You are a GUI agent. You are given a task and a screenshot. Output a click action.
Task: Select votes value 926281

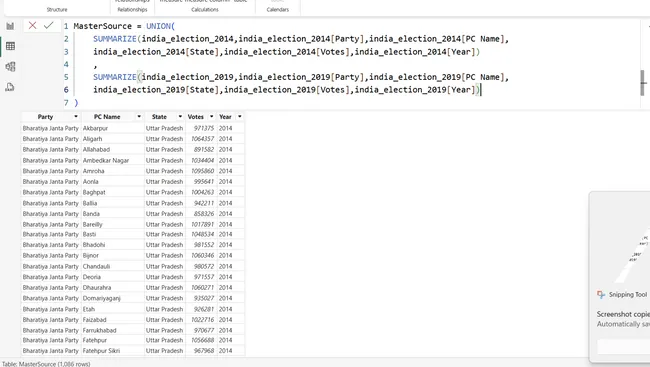coord(204,309)
